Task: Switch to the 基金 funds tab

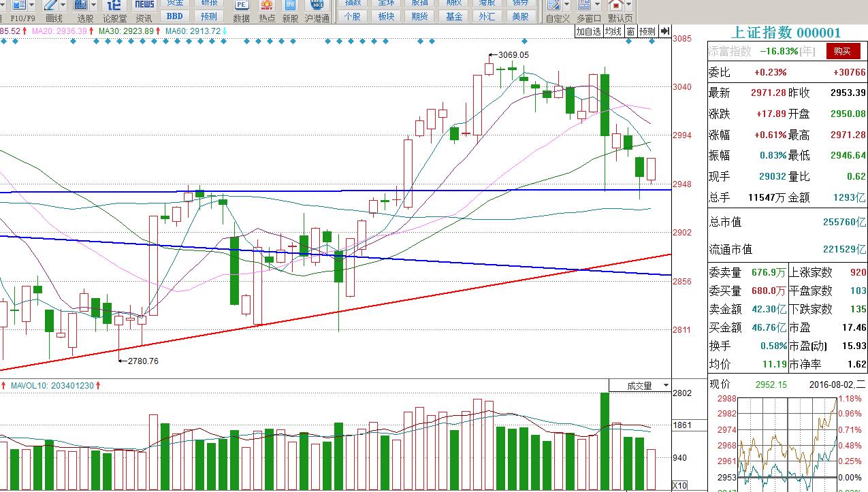Action: (x=454, y=16)
